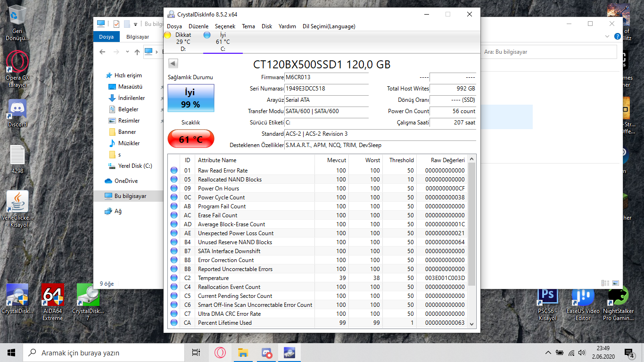
Task: Click status orb of Power On Hours row
Action: [x=174, y=189]
